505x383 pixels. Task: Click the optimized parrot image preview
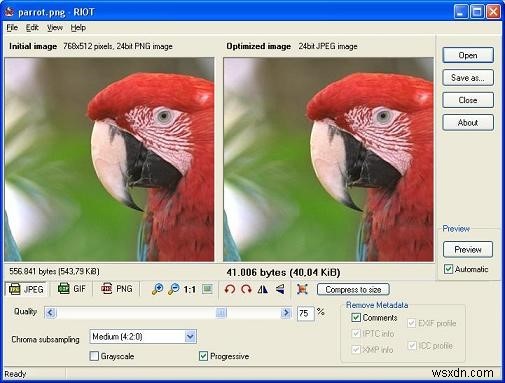(x=328, y=159)
